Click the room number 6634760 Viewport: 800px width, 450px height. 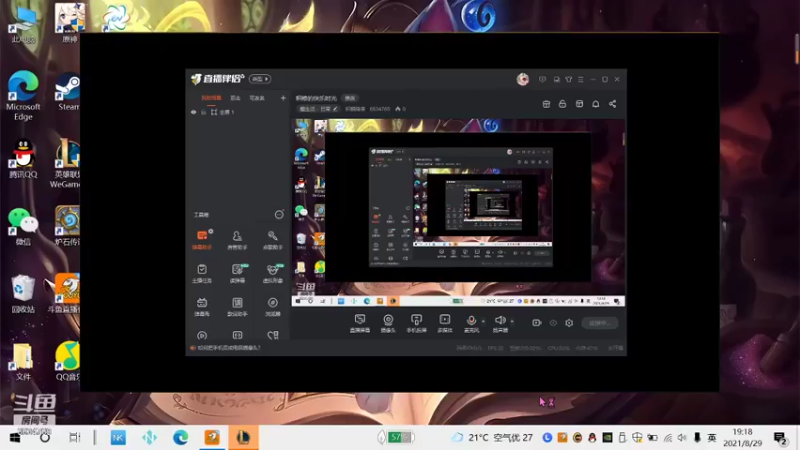coord(380,109)
